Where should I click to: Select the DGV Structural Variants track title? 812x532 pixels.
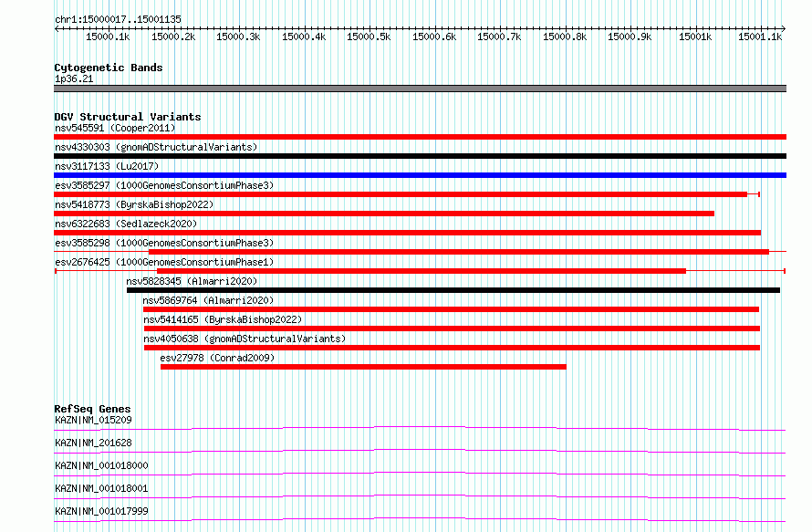click(128, 117)
